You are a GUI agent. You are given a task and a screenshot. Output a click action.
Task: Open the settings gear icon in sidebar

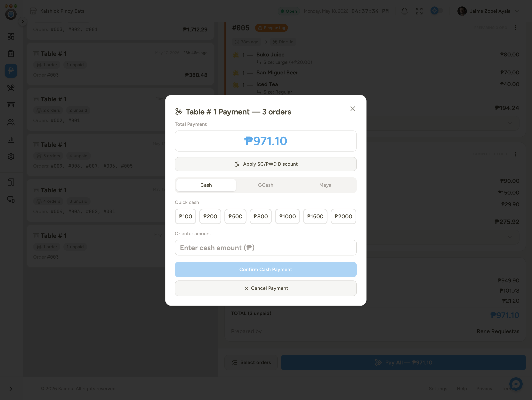point(11,157)
